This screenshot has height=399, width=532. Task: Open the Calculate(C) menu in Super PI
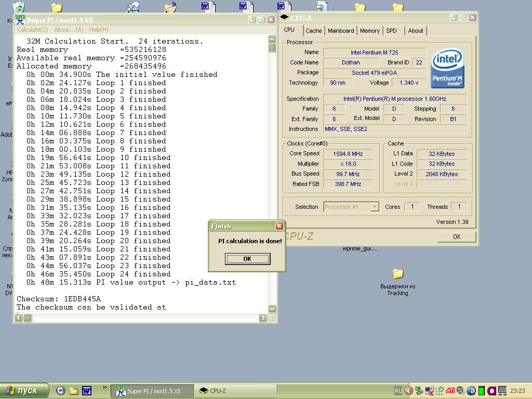pyautogui.click(x=33, y=30)
